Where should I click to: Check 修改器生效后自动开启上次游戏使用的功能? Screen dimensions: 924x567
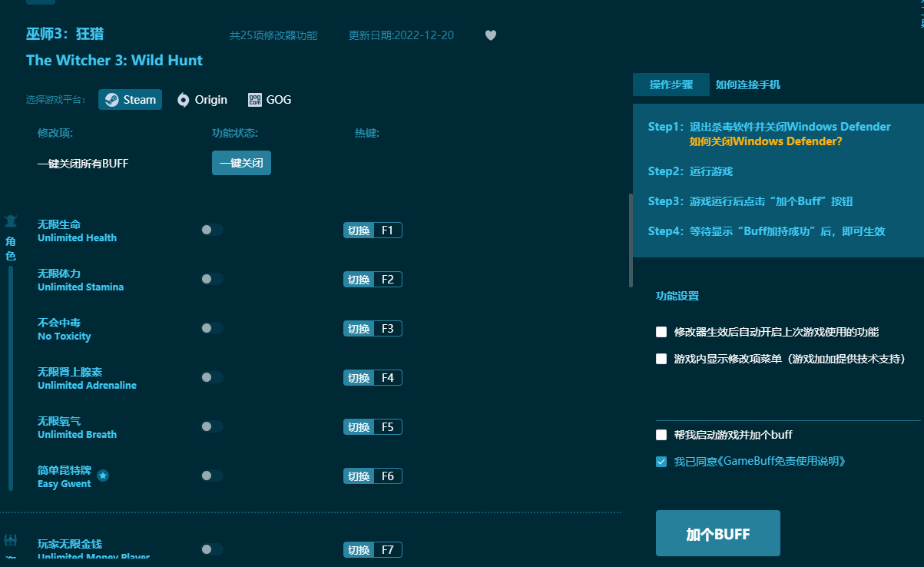click(661, 332)
